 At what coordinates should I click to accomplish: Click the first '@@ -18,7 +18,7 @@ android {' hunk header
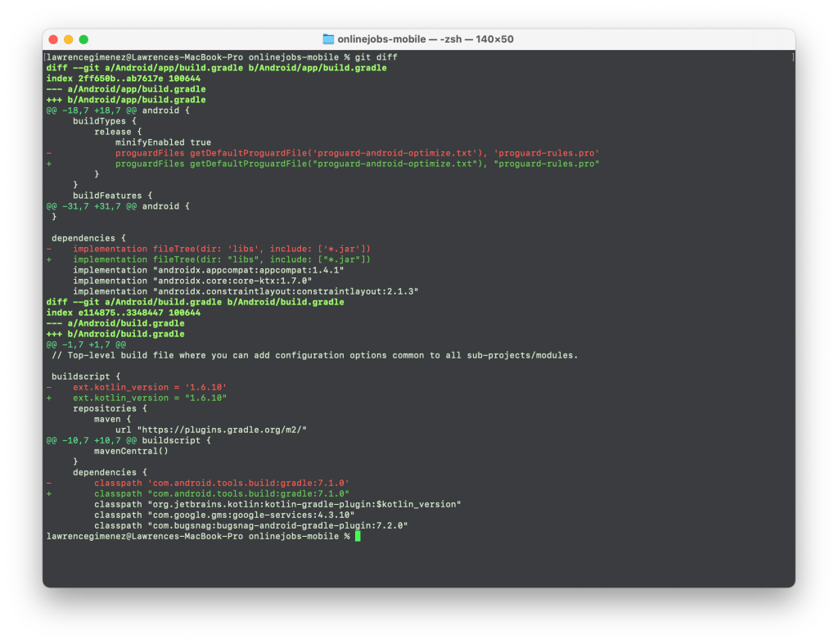click(x=118, y=110)
